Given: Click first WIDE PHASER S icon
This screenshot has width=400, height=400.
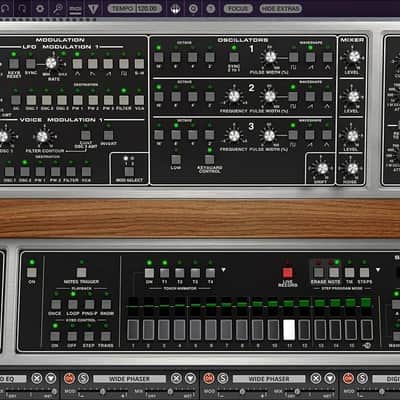Looking at the screenshot, I should (83, 378).
